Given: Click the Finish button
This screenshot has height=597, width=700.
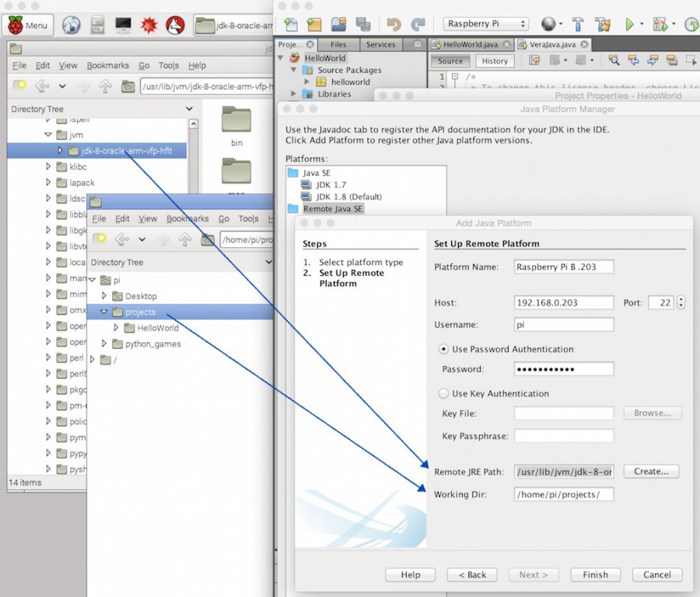Looking at the screenshot, I should 595,574.
